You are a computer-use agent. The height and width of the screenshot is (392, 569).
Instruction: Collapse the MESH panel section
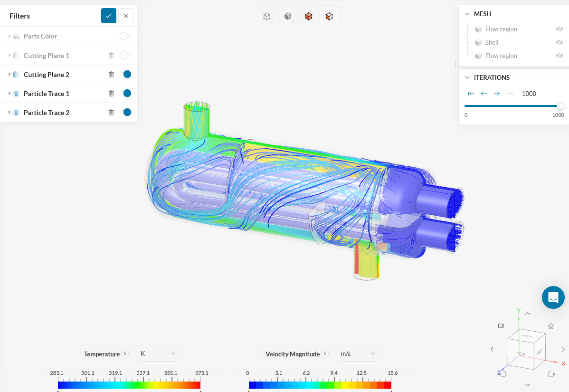pos(467,14)
